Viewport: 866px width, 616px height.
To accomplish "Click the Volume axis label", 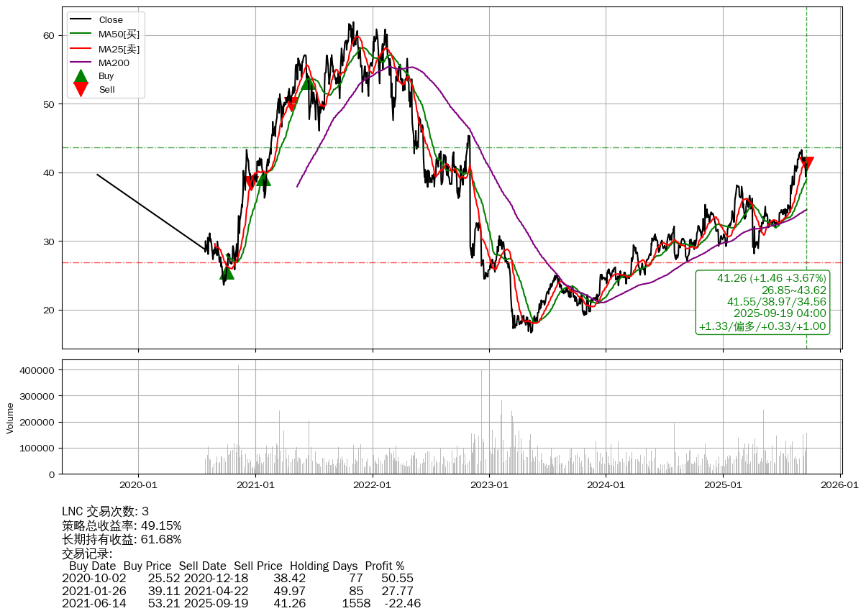I will (10, 418).
